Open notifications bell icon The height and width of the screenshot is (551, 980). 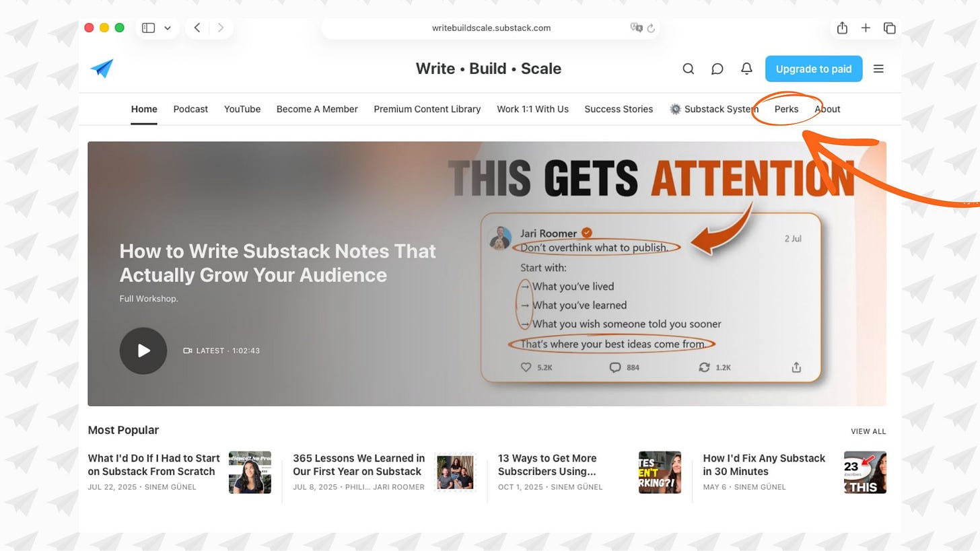(x=746, y=69)
